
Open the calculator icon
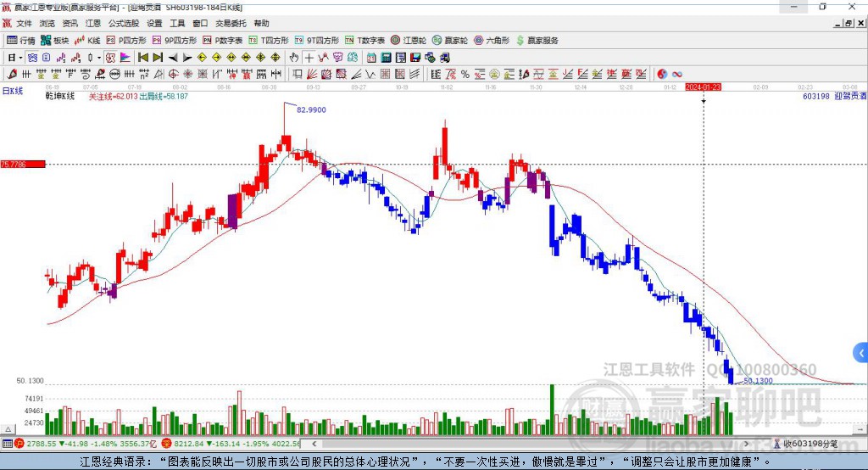[386, 58]
